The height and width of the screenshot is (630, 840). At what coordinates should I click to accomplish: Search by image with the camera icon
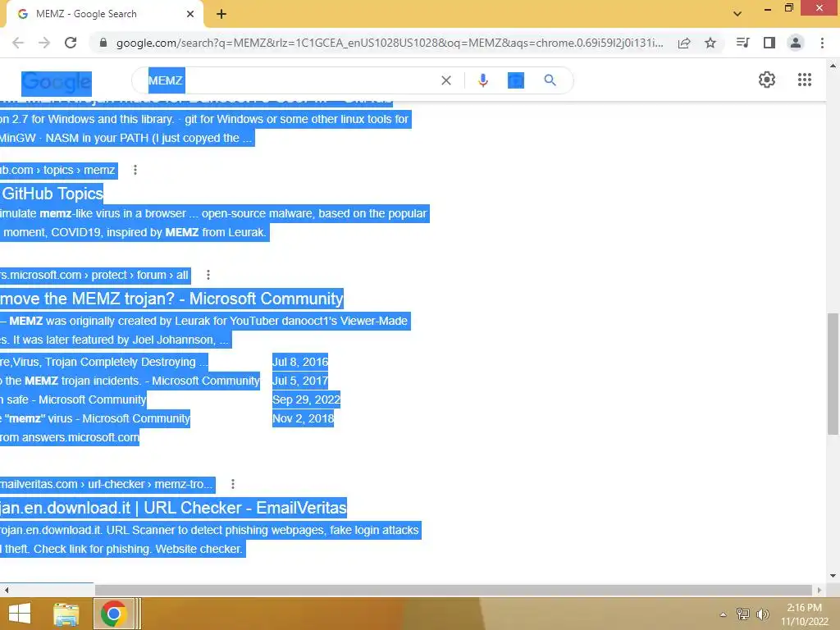pyautogui.click(x=515, y=80)
